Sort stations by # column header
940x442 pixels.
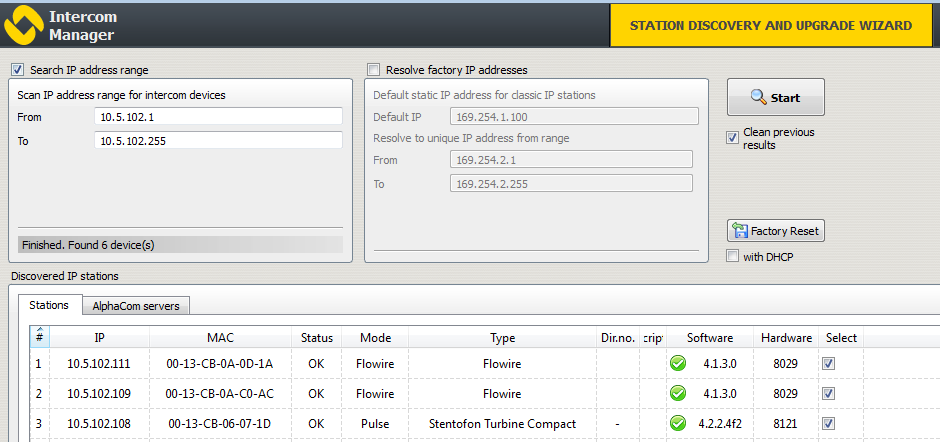pos(40,336)
